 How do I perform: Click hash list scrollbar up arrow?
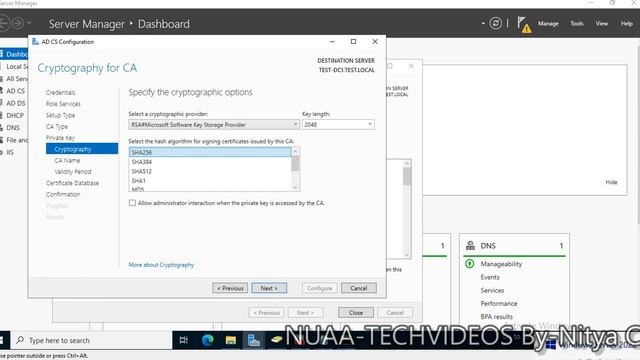click(296, 151)
